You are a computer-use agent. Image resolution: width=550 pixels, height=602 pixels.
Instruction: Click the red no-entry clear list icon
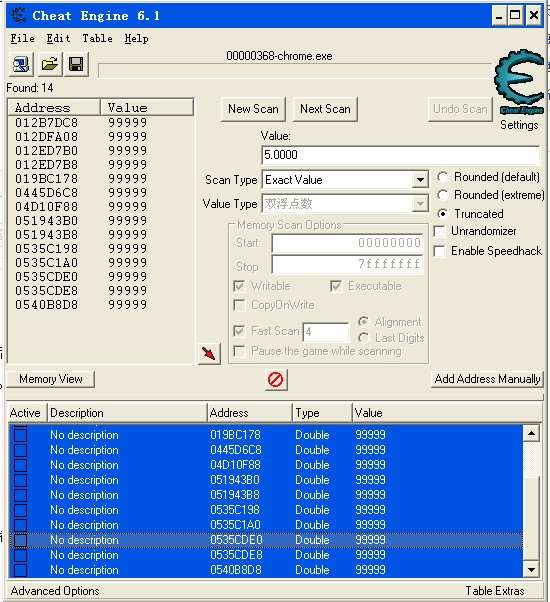(276, 380)
